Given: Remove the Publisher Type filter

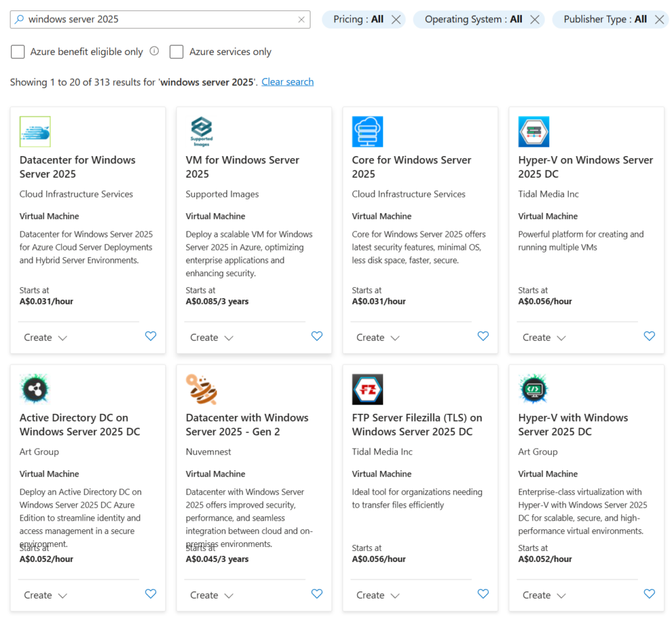Looking at the screenshot, I should point(660,20).
